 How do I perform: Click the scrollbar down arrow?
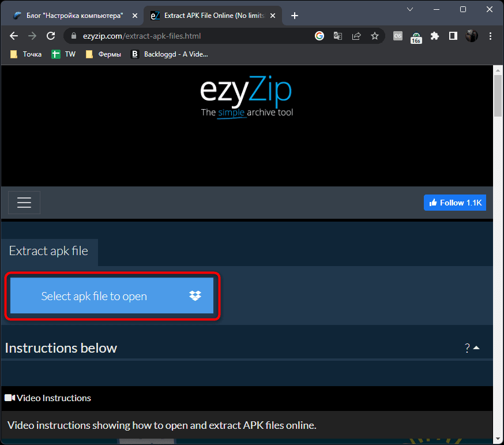pyautogui.click(x=498, y=439)
